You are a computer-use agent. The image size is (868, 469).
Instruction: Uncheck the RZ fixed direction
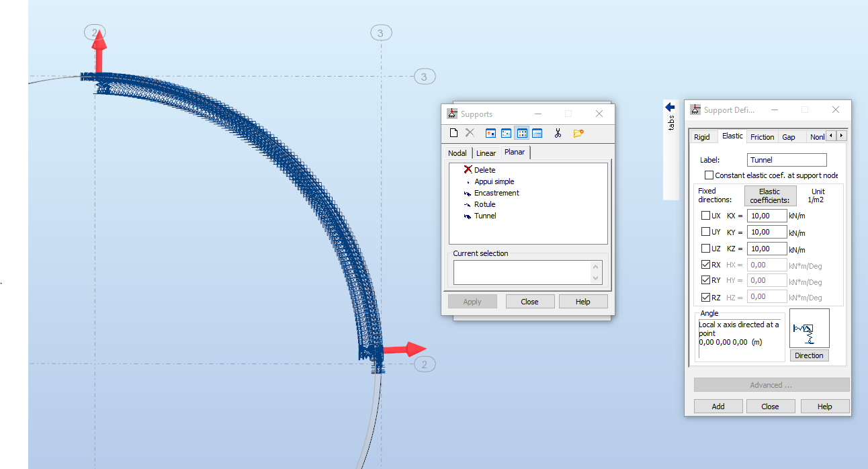[x=705, y=297]
